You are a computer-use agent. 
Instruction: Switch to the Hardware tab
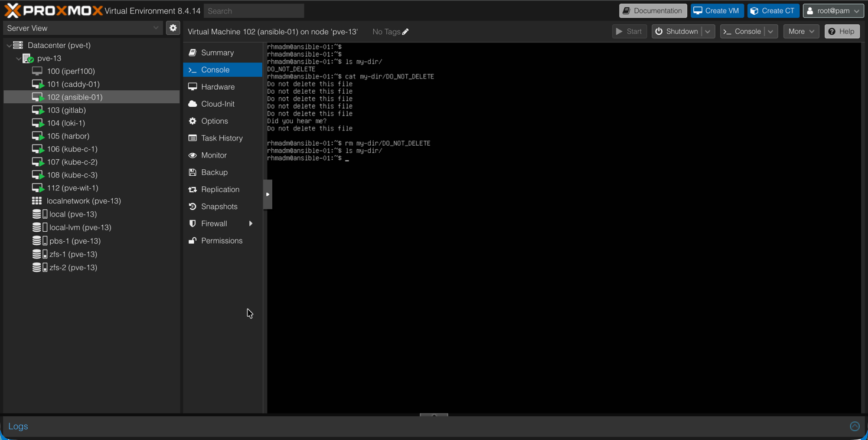point(223,87)
